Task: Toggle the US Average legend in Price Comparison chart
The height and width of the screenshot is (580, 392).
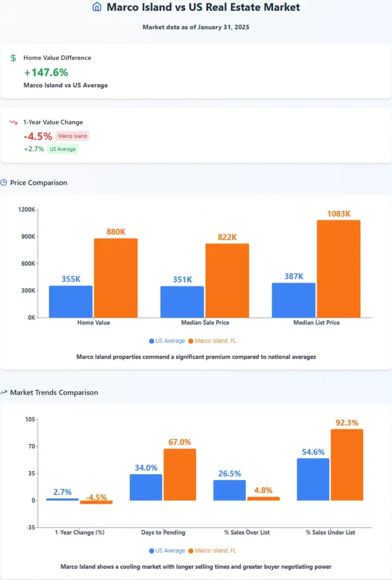Action: pyautogui.click(x=167, y=341)
